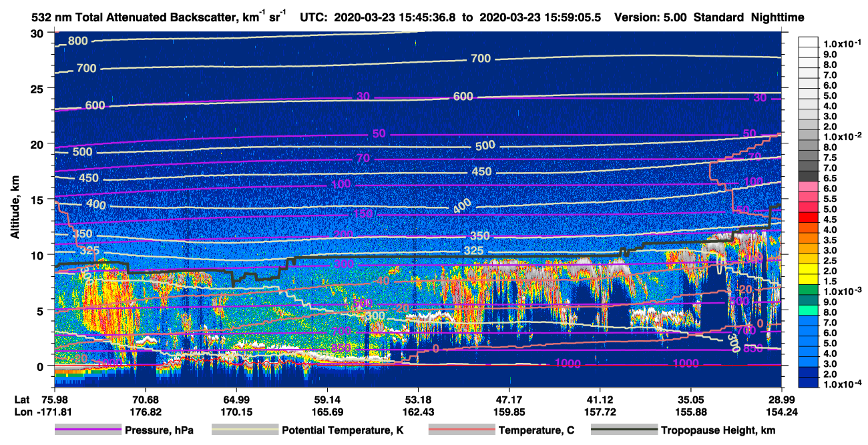This screenshot has height=445, width=868.
Task: Click longitude value '155.88'
Action: (691, 411)
